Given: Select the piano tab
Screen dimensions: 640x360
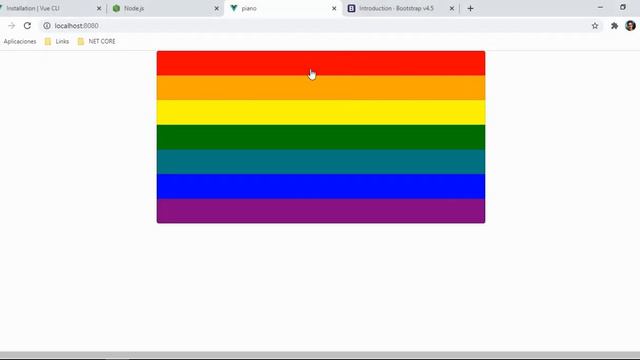Looking at the screenshot, I should [x=282, y=8].
